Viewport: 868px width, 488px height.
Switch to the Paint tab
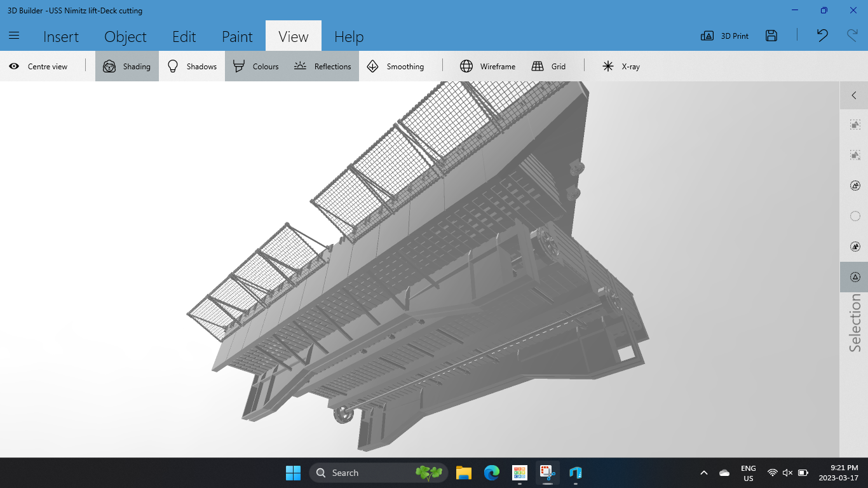[237, 36]
